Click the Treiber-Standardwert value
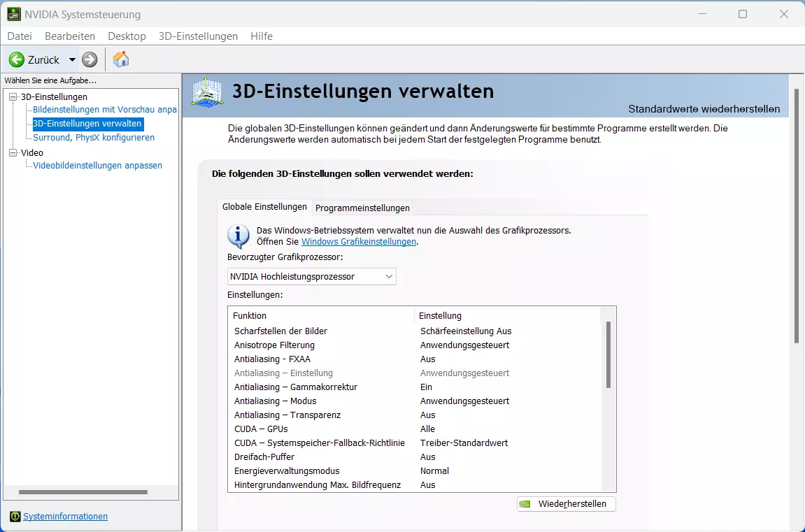Viewport: 805px width, 532px height. click(464, 443)
